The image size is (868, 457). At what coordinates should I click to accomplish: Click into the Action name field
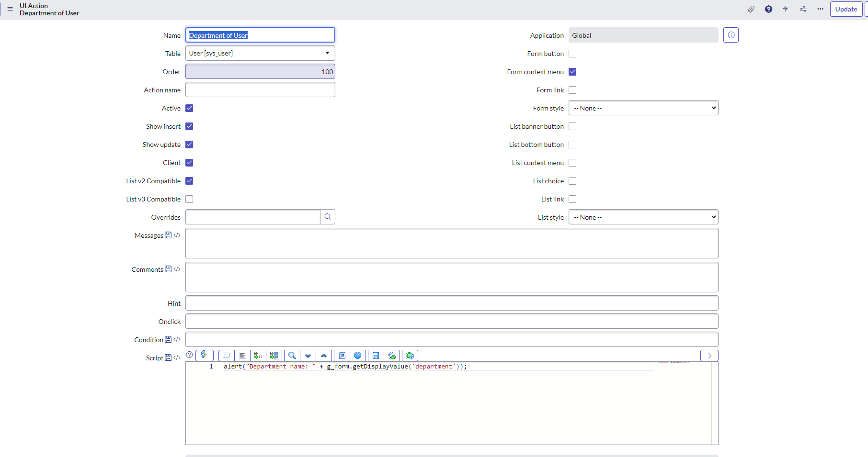click(260, 89)
